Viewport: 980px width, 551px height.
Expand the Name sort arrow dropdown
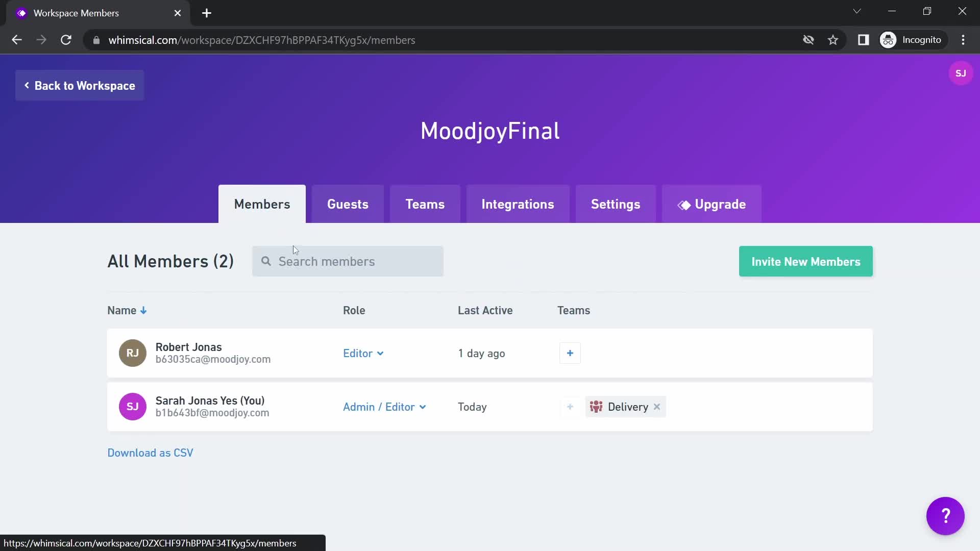pos(143,310)
